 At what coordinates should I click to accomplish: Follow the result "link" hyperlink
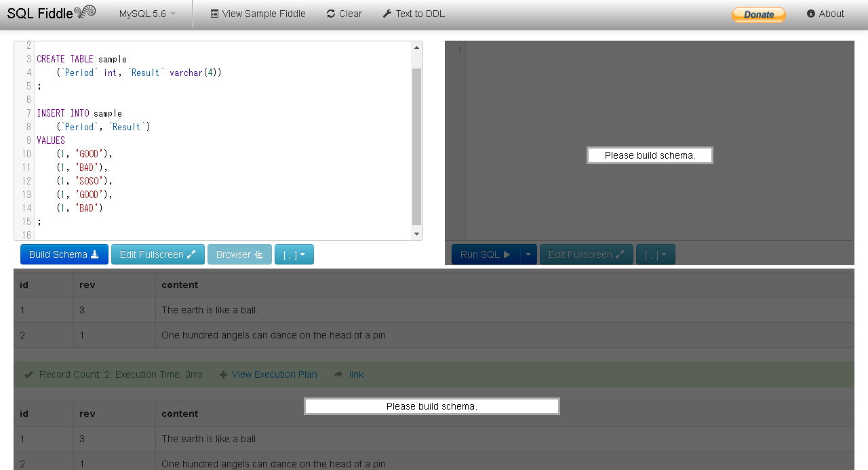point(356,374)
